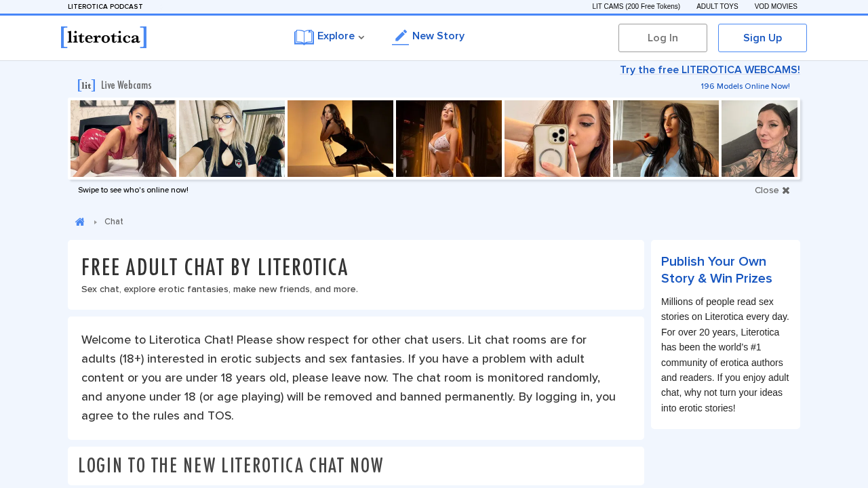Open the Adult Toys link
The height and width of the screenshot is (488, 868).
[x=717, y=7]
